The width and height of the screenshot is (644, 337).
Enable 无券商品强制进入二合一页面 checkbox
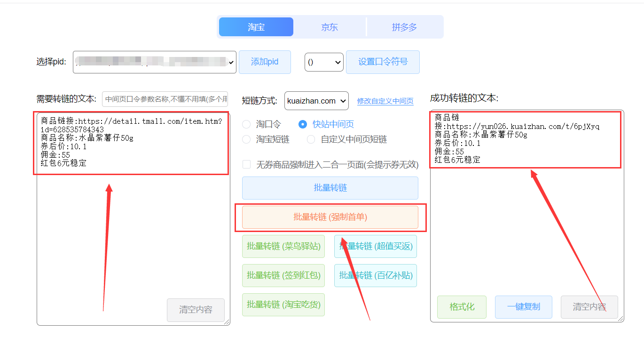[246, 164]
